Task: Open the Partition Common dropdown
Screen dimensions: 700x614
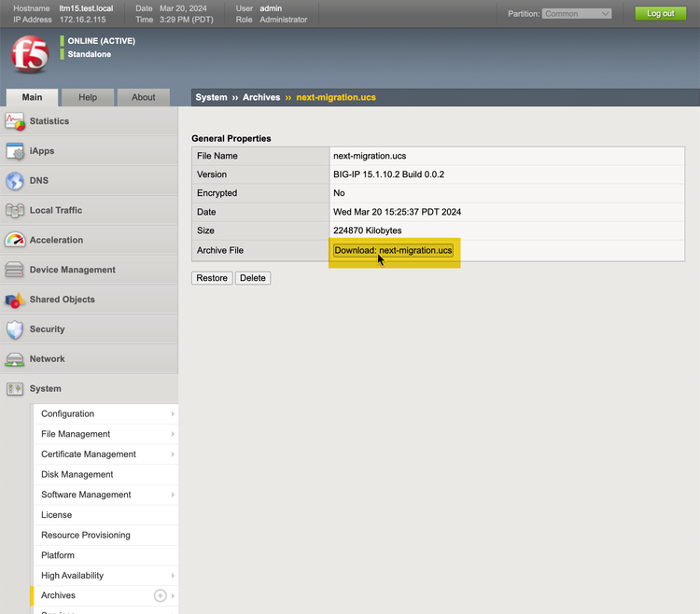Action: [577, 14]
